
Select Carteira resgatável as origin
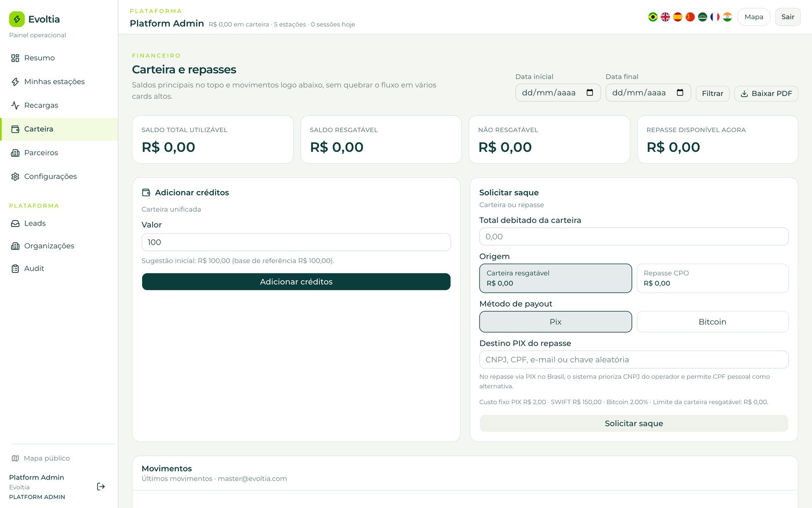[556, 278]
